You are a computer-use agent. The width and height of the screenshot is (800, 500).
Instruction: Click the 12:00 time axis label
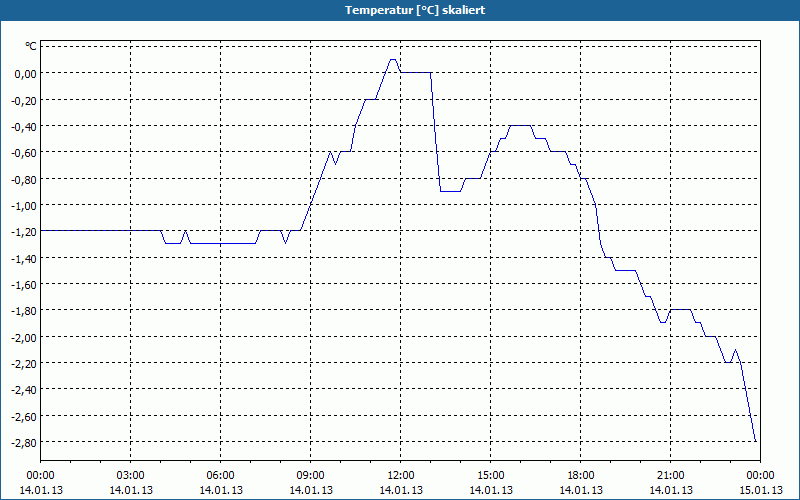[401, 476]
